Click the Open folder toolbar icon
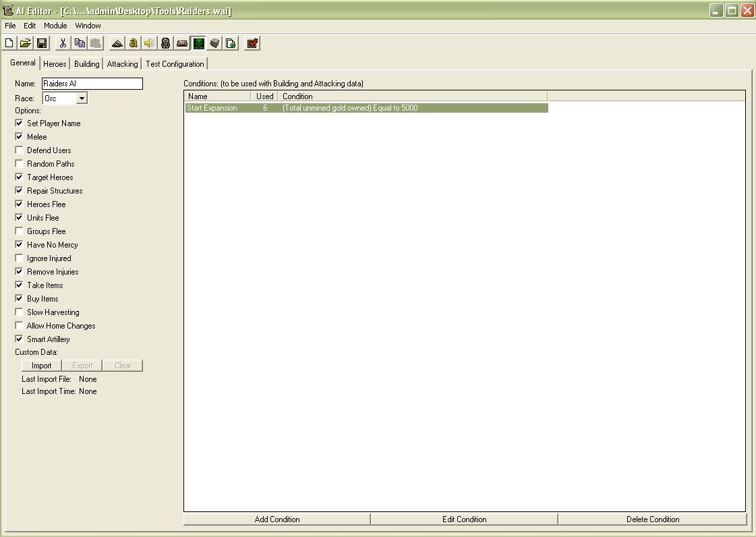 coord(26,43)
